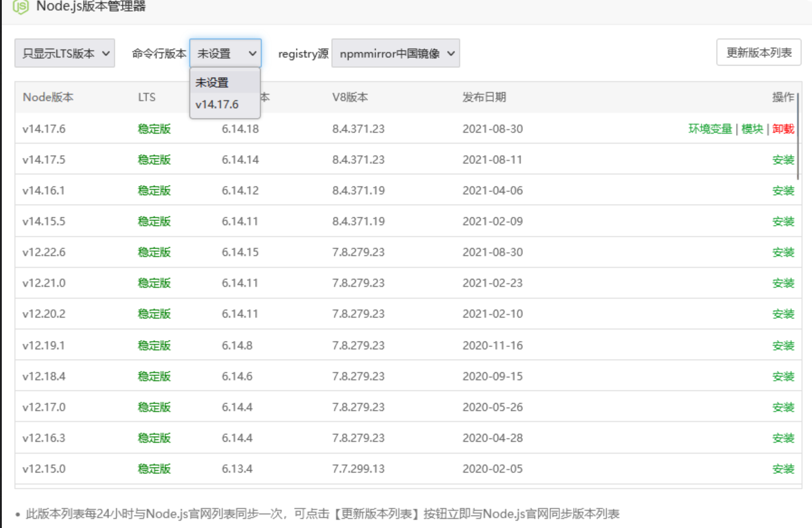Click release date 2020-05-26 cell

click(x=492, y=407)
